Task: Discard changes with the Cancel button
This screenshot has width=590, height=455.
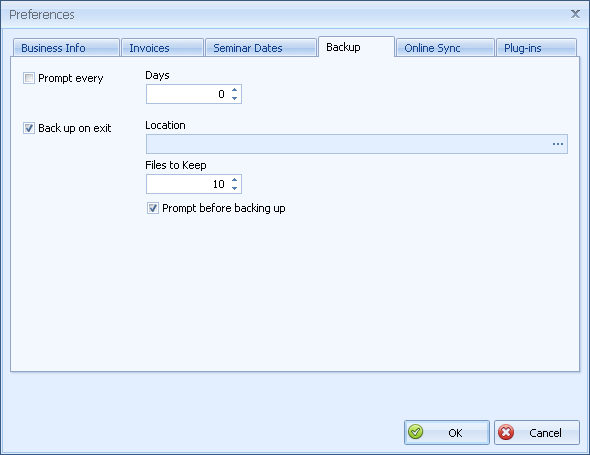Action: (x=537, y=432)
